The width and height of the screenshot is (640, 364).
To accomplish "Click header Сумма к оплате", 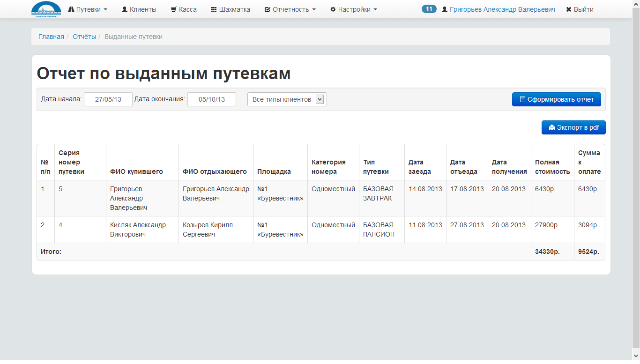I will [589, 162].
